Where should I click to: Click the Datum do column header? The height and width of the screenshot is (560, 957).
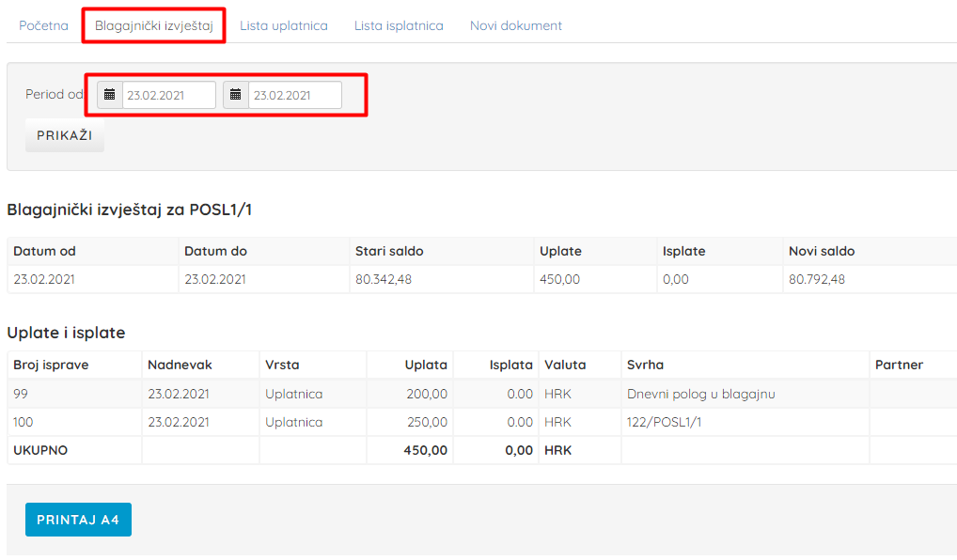215,251
